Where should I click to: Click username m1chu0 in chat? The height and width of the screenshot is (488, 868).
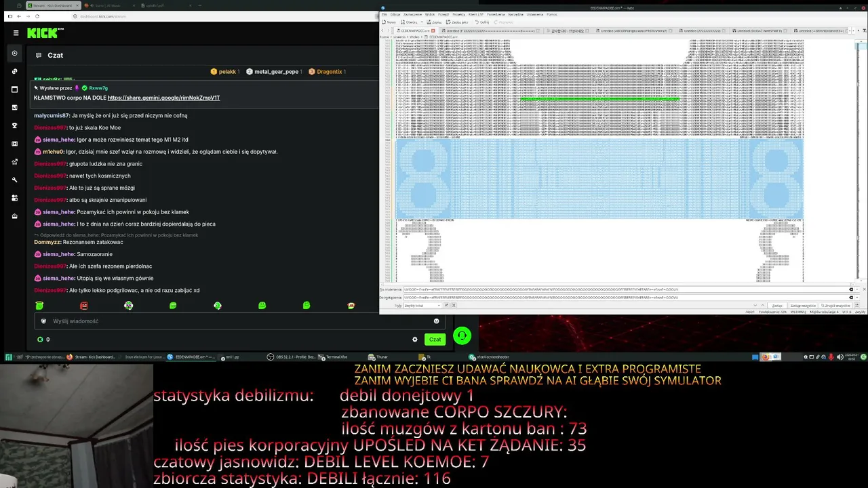(53, 152)
